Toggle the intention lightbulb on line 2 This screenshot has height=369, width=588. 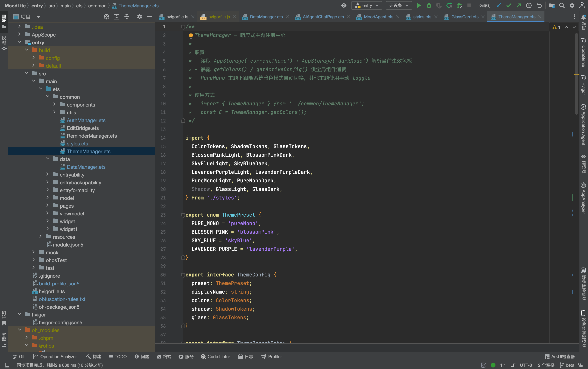[191, 36]
